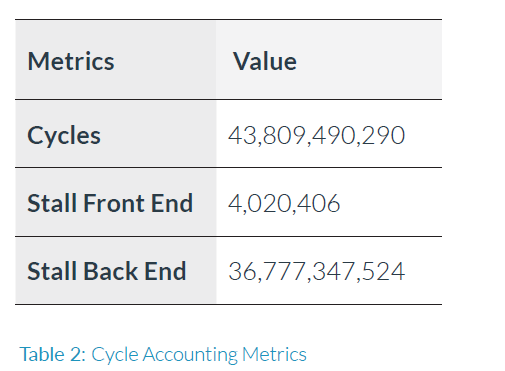Click the Metrics column header
Screen dimensions: 505x371
click(71, 61)
